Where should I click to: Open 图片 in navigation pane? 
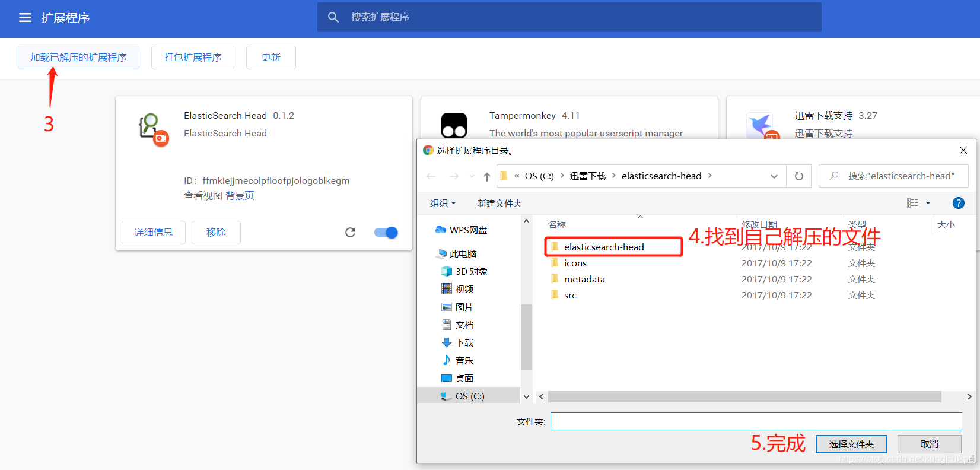[x=457, y=307]
